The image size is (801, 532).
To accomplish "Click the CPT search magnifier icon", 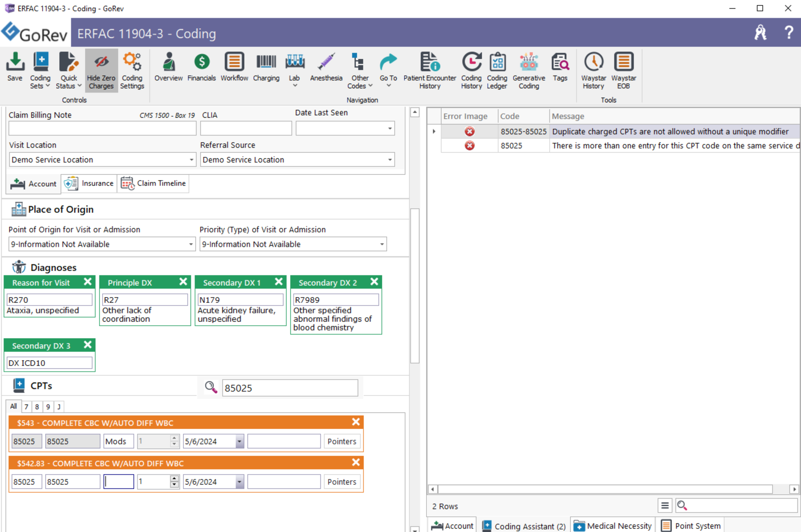I will tap(211, 387).
